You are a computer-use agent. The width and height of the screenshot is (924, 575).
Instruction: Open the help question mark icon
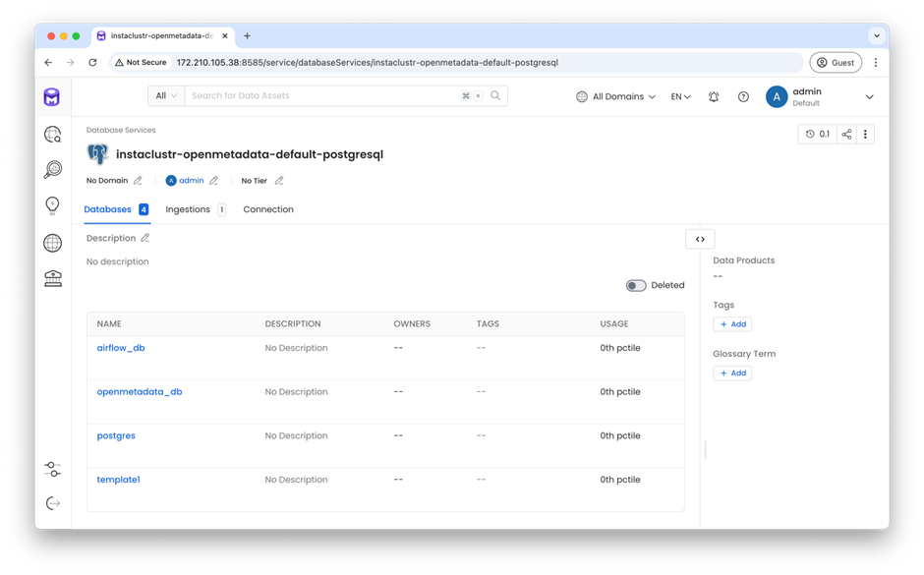(x=743, y=96)
